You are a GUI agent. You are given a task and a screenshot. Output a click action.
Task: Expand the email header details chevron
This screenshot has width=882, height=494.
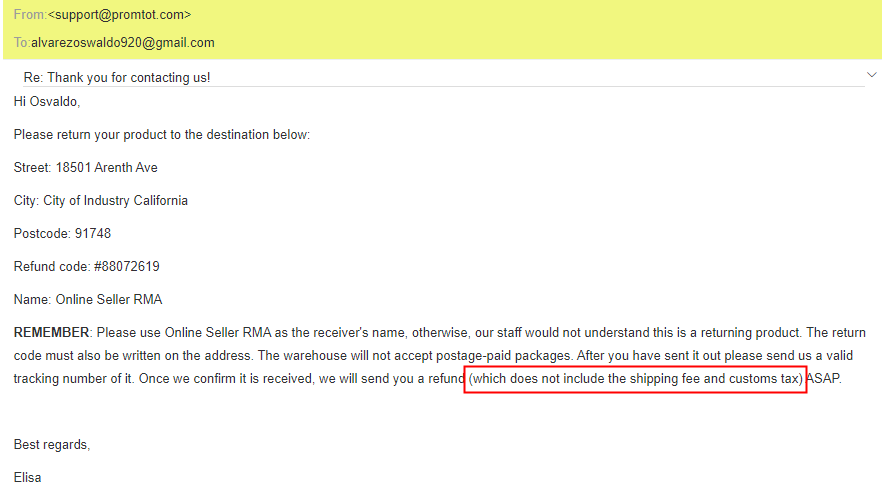pos(871,75)
